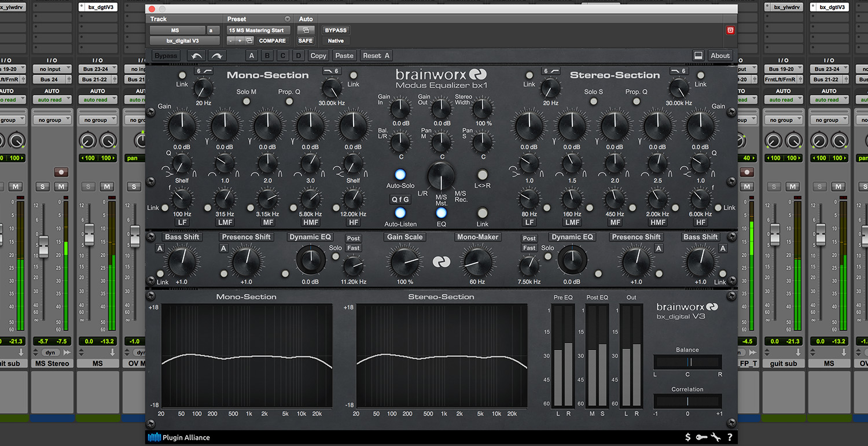The width and height of the screenshot is (868, 446).
Task: Enable Prop. Q in the Stereo-Section
Action: pos(636,101)
